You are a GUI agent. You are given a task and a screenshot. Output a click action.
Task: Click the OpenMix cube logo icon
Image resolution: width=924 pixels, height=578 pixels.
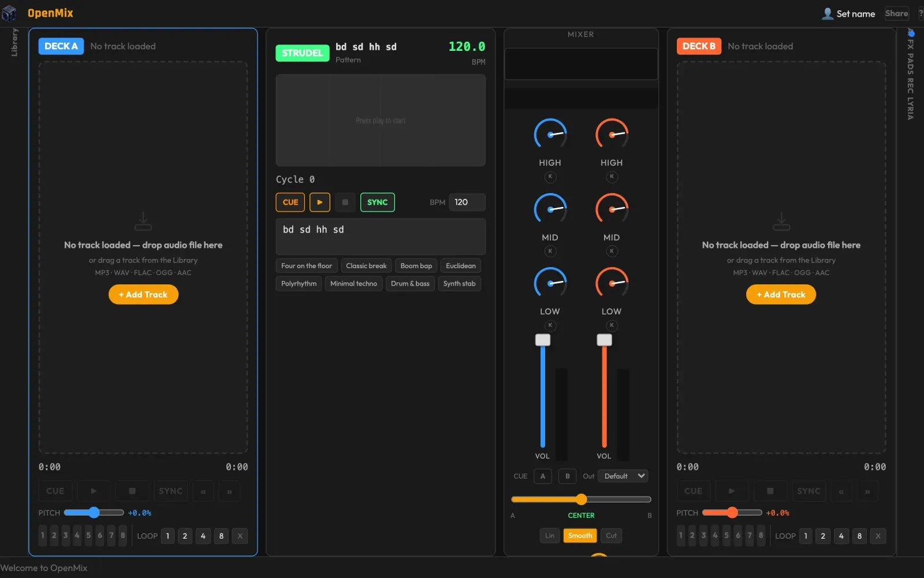click(9, 13)
